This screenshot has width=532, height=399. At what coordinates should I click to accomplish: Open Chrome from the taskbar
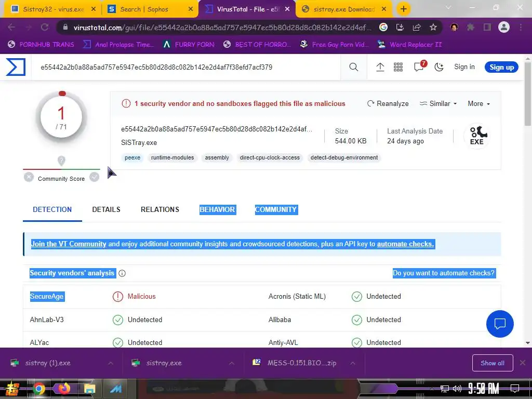coord(39,389)
